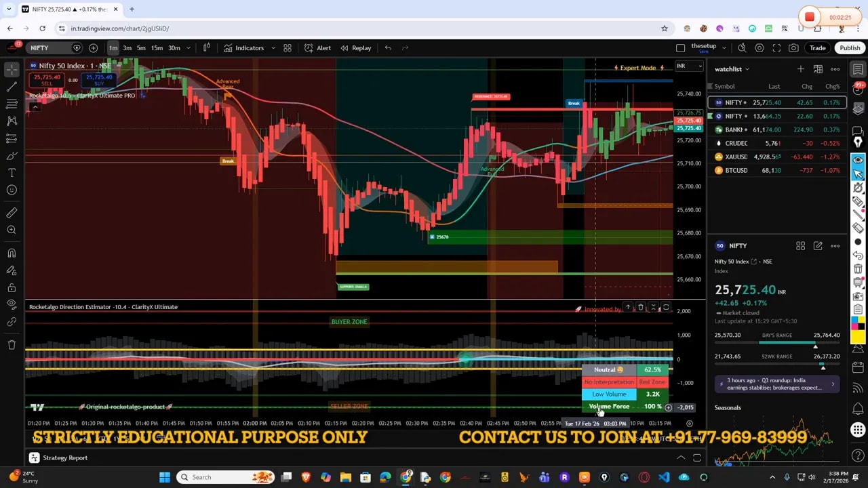Select the 5m timeframe
Image resolution: width=868 pixels, height=488 pixels.
coord(141,48)
